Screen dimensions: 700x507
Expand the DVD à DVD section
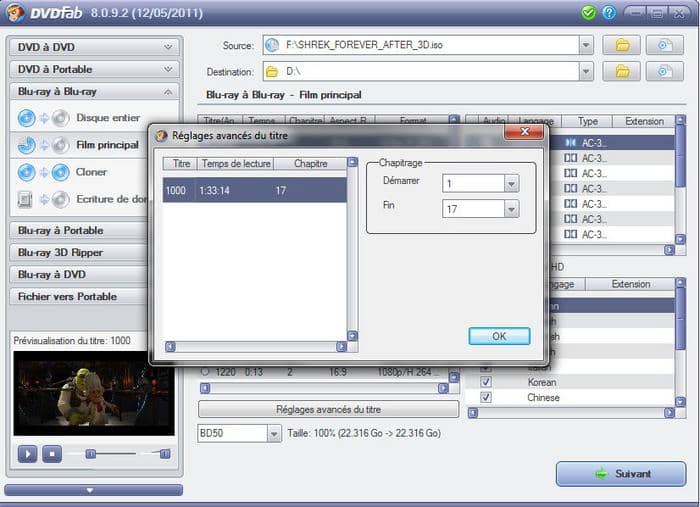point(95,47)
